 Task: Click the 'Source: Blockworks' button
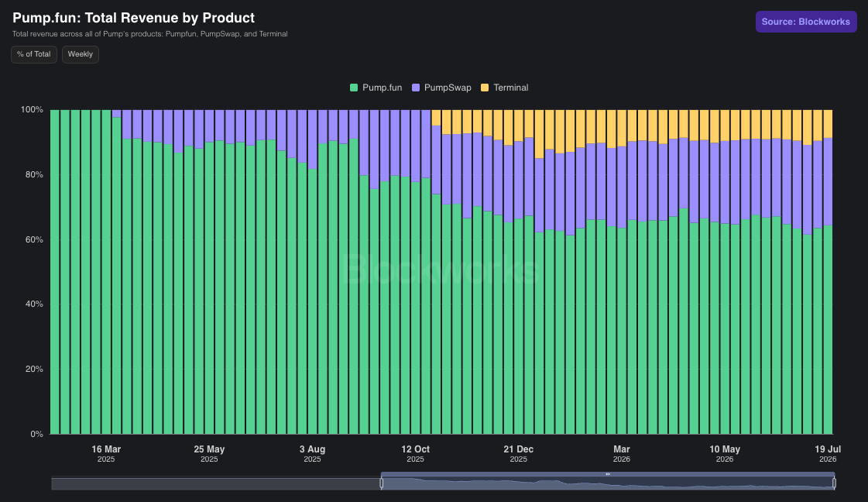pyautogui.click(x=806, y=22)
